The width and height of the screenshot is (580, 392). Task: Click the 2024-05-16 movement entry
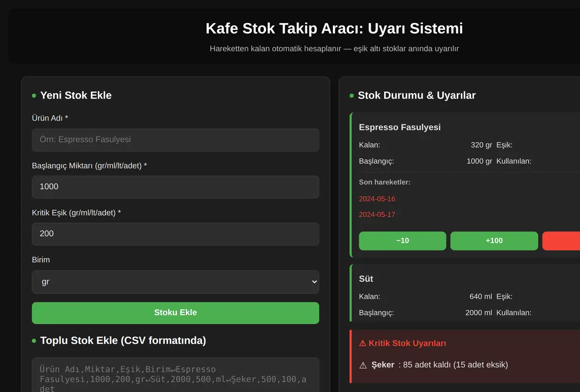click(x=377, y=199)
